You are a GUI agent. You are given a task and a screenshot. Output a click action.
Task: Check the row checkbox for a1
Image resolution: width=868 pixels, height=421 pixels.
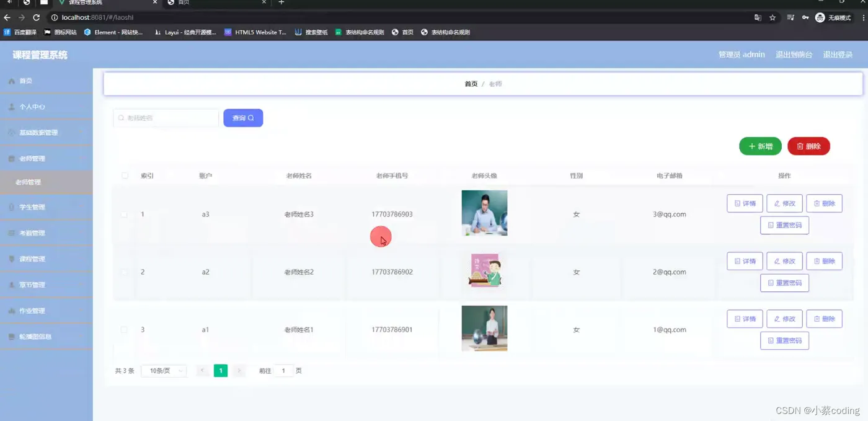tap(124, 330)
